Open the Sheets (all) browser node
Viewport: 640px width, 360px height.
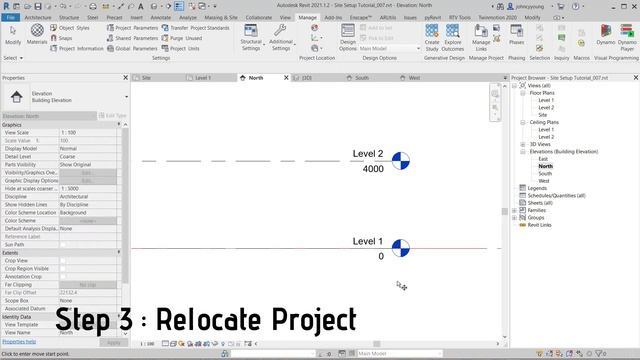point(540,203)
